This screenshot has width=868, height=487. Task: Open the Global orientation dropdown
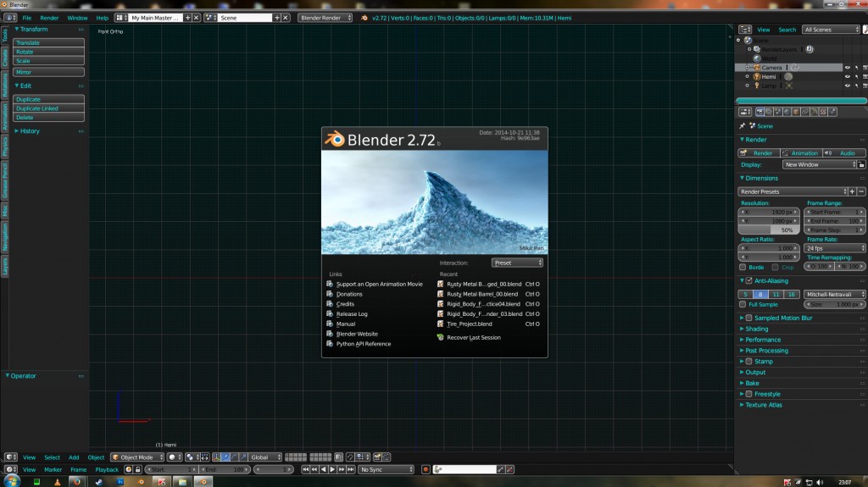pos(265,457)
